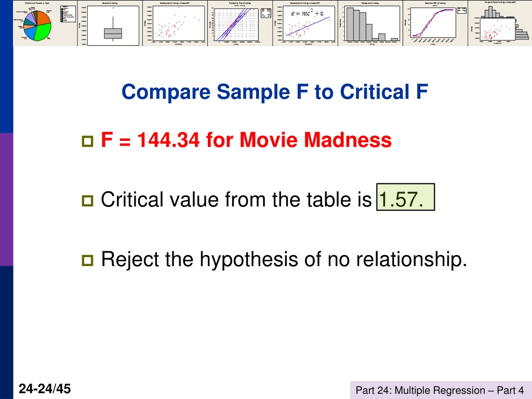Click the probability plot thumbnail with blue lines
Image resolution: width=532 pixels, height=399 pixels.
point(240,23)
